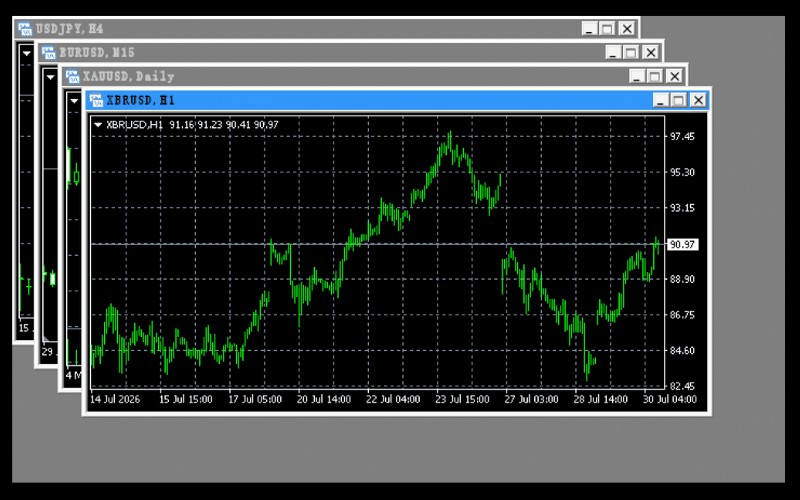Expand the XBRUSD,H1 chart dropdown triangle
Image resolution: width=800 pixels, height=500 pixels.
pos(98,124)
